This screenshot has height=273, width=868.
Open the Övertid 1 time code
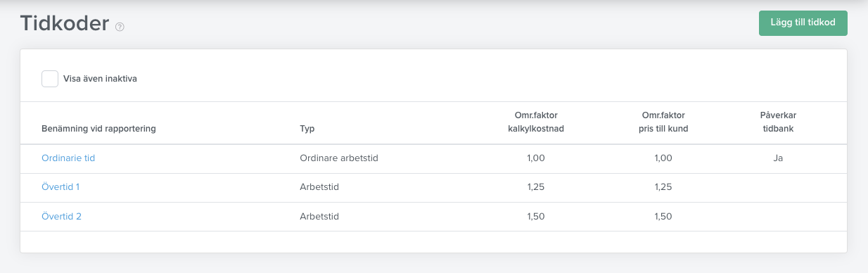pos(60,187)
